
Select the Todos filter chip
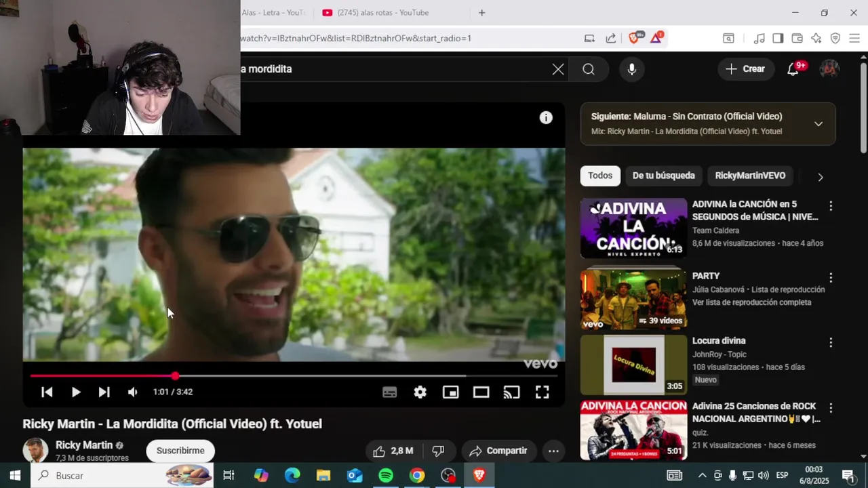pos(600,176)
